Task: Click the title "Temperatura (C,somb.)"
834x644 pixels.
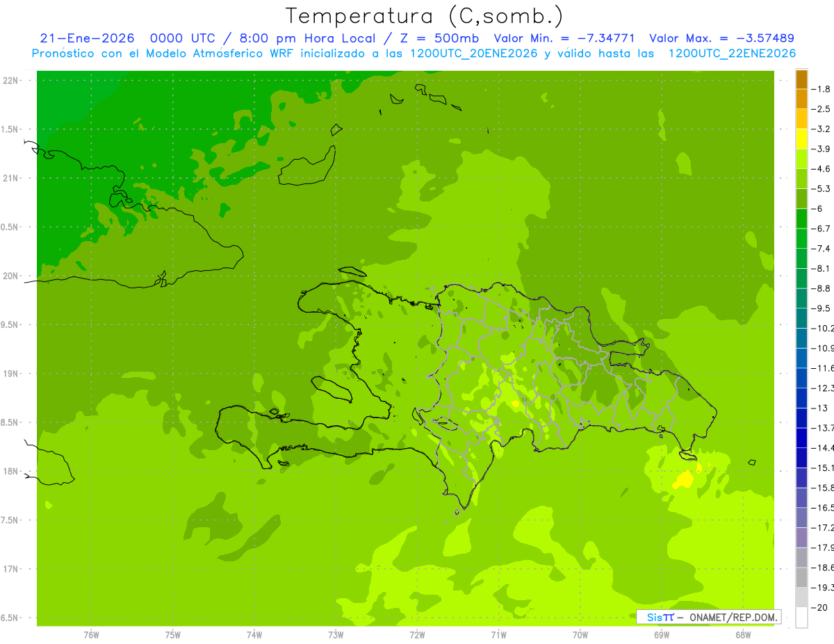Action: click(424, 16)
